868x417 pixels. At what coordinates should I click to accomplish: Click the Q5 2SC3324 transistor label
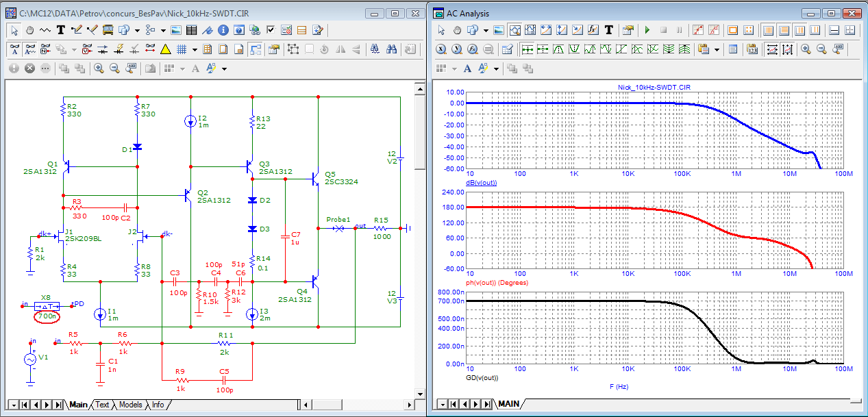340,178
